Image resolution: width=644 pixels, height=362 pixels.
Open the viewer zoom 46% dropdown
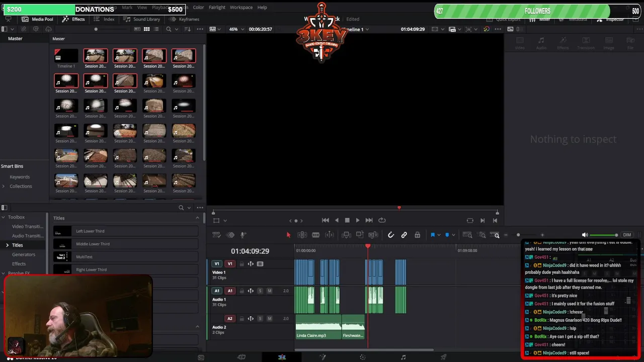tap(236, 29)
